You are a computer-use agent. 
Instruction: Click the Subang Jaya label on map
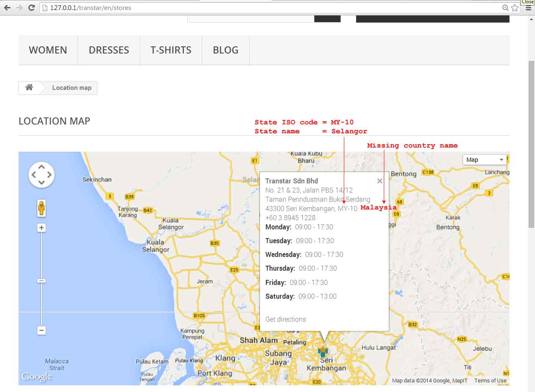click(278, 359)
